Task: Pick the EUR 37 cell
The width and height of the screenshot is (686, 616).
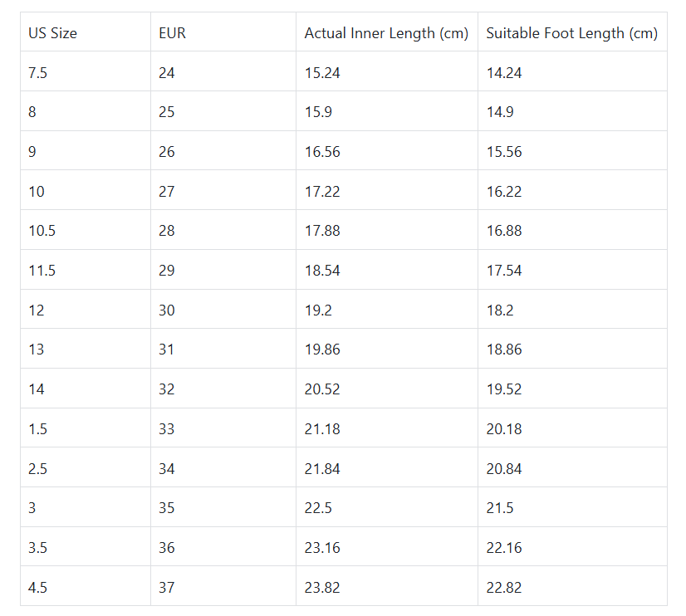Action: pyautogui.click(x=167, y=588)
